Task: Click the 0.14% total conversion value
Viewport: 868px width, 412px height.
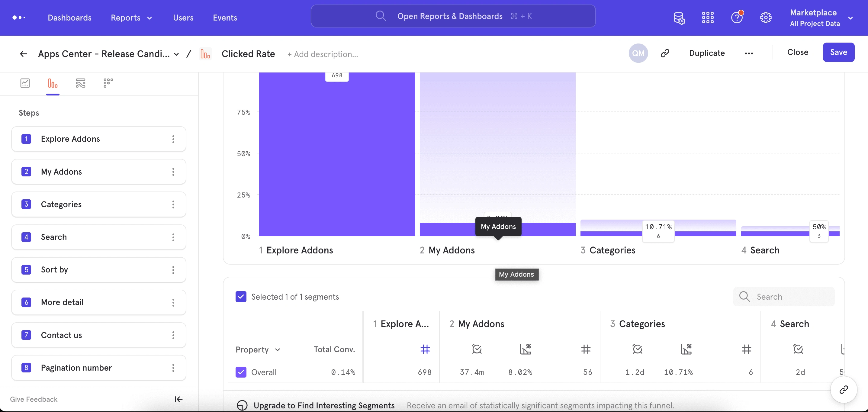Action: (x=343, y=372)
